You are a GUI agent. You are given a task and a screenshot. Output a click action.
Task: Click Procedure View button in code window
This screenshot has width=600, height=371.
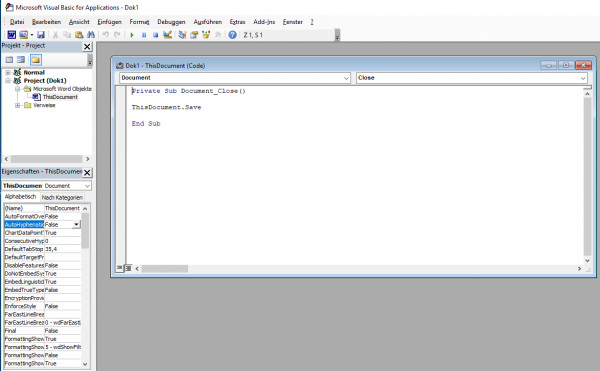point(120,268)
